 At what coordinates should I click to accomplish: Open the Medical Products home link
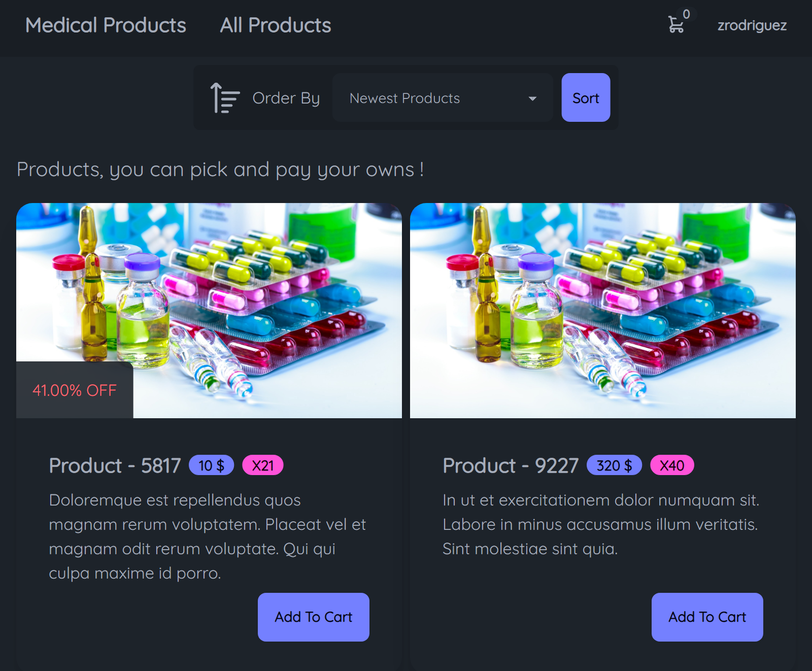pyautogui.click(x=106, y=25)
